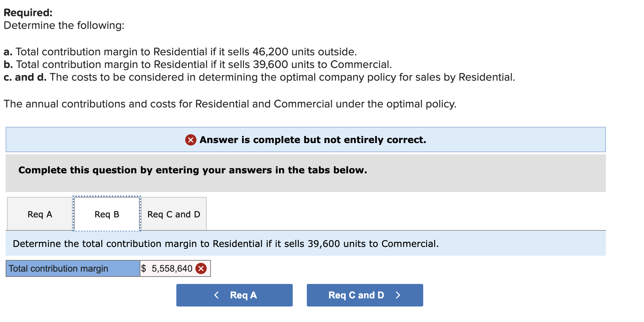Click 'Complete this question' instruction bar

[x=192, y=170]
